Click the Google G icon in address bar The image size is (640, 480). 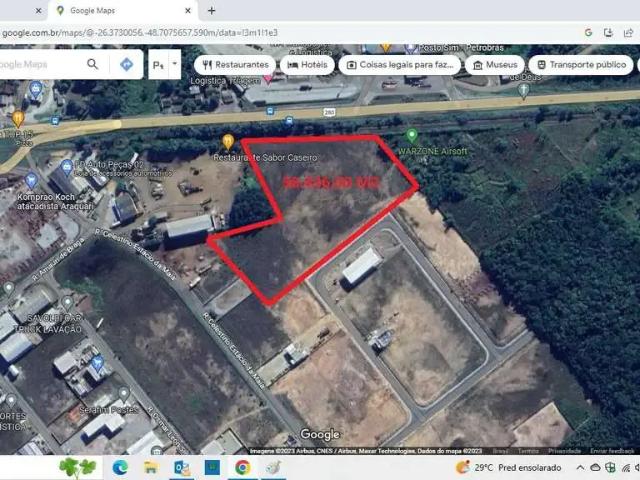tap(588, 33)
